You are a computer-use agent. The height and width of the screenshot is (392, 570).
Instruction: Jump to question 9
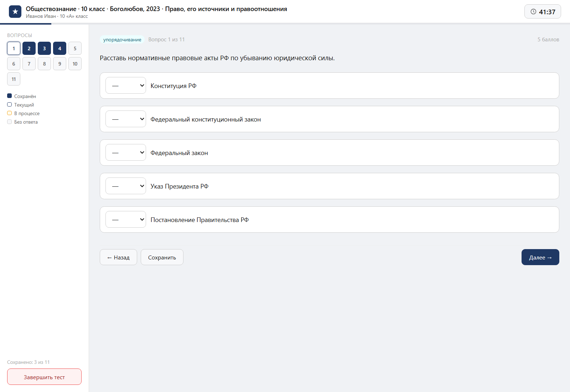point(59,64)
